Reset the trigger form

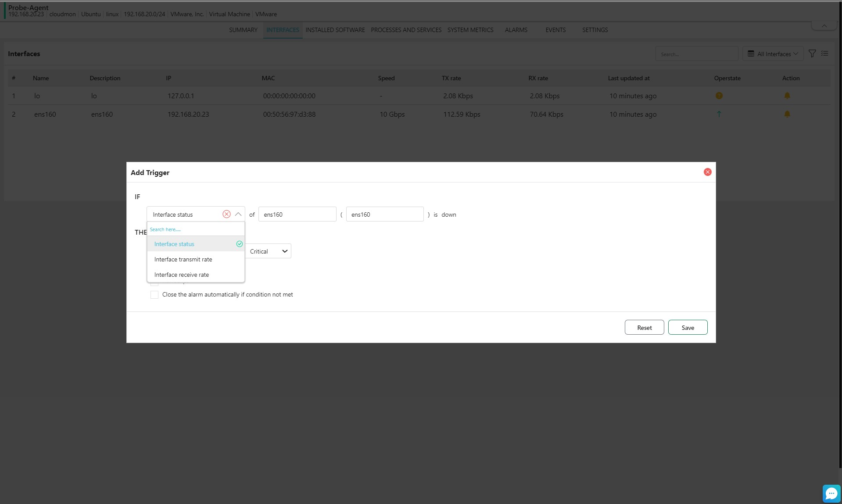[x=644, y=328]
